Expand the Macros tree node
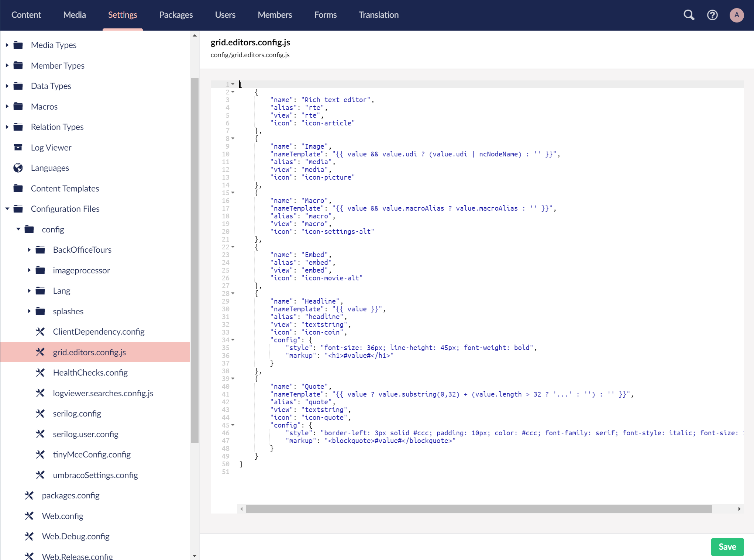Screen dimensions: 754x560 (x=7, y=107)
